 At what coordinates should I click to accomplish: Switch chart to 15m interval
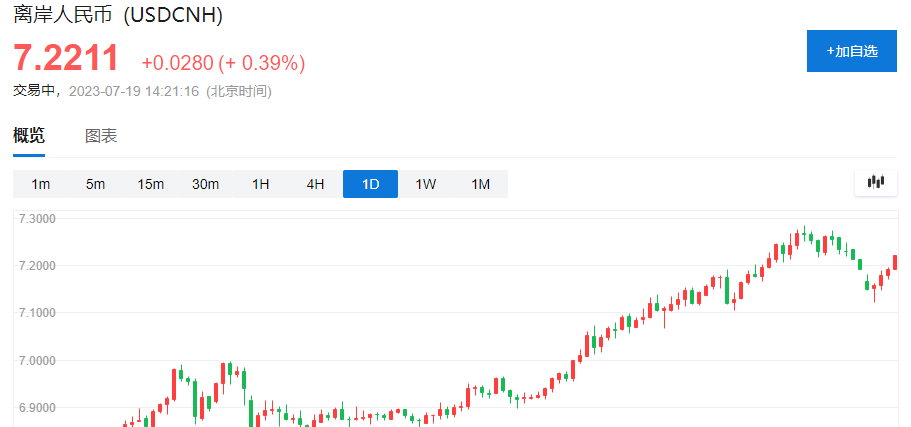click(x=151, y=184)
